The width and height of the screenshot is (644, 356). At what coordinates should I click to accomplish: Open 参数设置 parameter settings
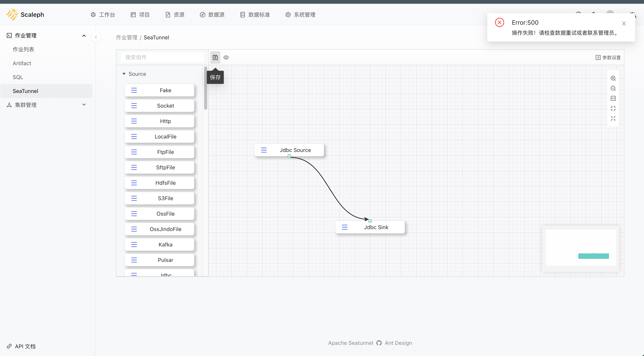coord(608,57)
